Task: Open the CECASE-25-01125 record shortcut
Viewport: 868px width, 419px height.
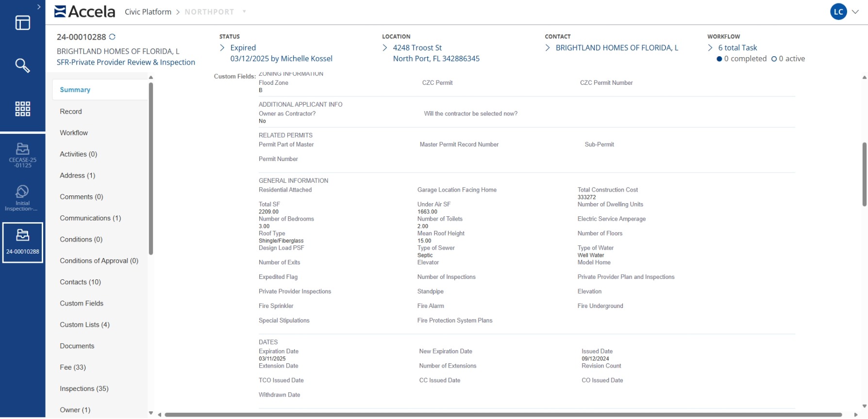Action: pyautogui.click(x=22, y=155)
